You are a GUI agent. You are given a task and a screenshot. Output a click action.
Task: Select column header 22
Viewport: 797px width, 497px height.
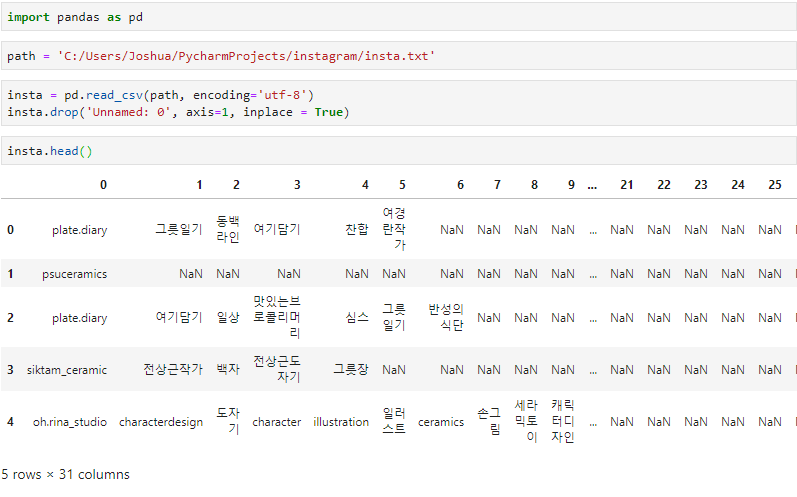pos(664,185)
